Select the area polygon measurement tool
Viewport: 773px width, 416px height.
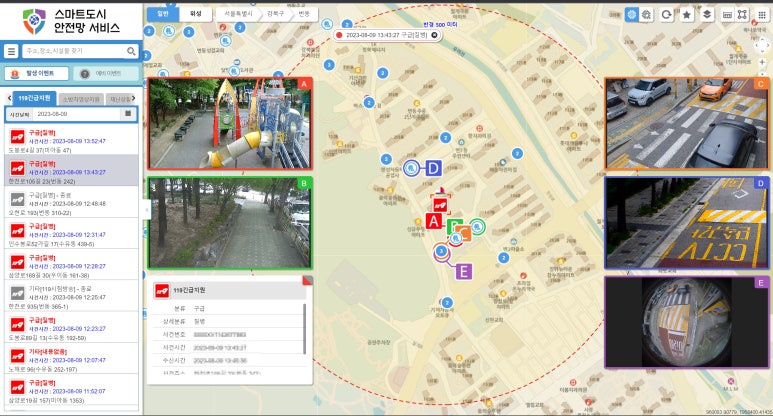(742, 15)
